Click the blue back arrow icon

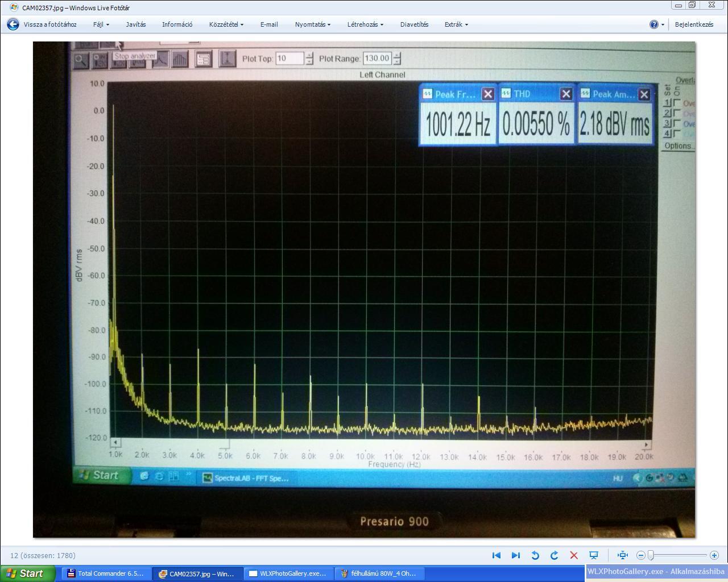pos(13,24)
